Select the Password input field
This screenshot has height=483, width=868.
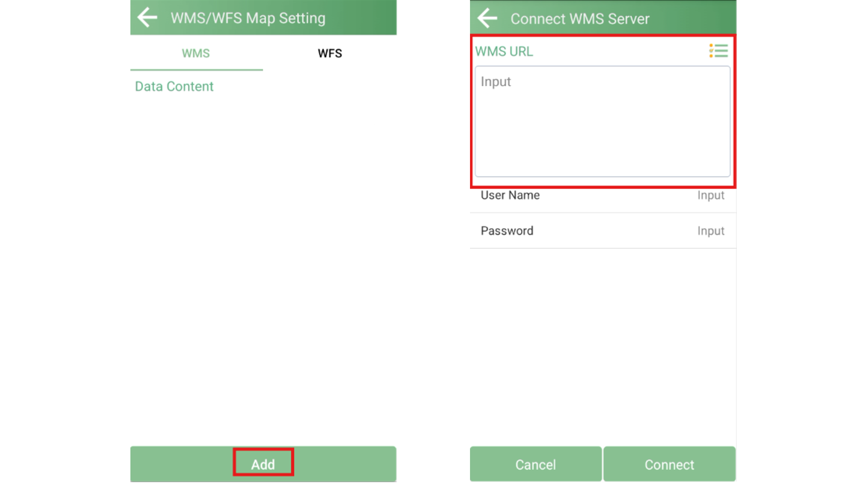[603, 231]
